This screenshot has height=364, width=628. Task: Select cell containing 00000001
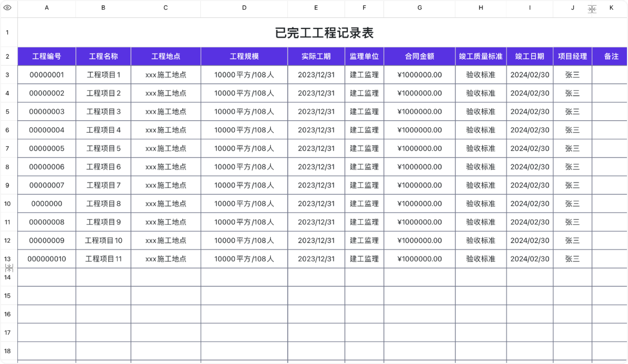click(47, 75)
